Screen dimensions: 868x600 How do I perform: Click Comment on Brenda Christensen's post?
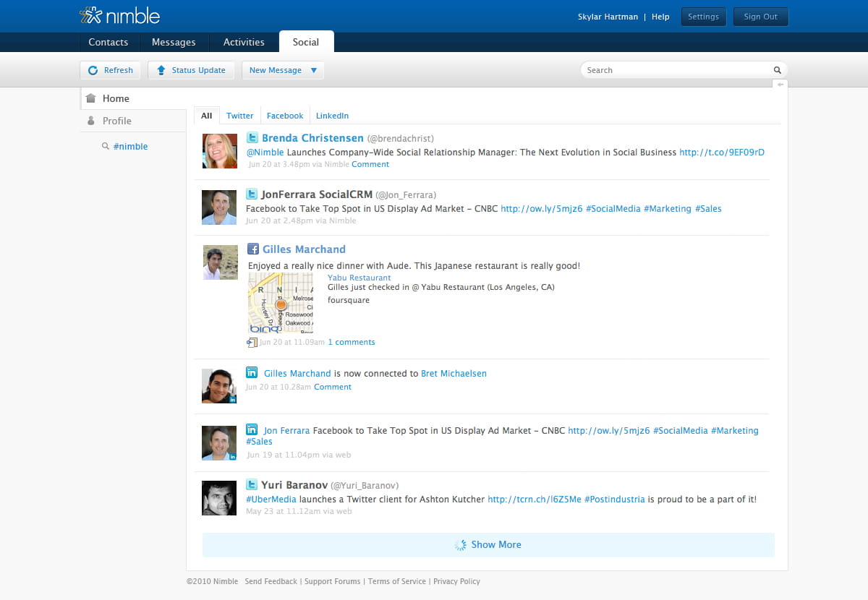370,164
